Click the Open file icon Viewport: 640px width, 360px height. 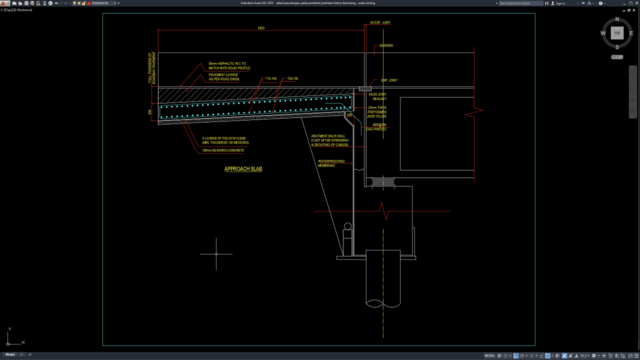20,3
